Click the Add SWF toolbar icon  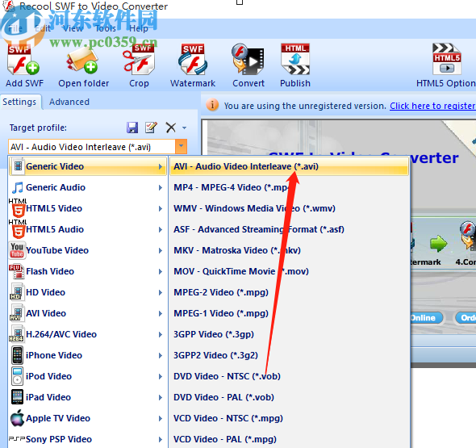[x=23, y=60]
